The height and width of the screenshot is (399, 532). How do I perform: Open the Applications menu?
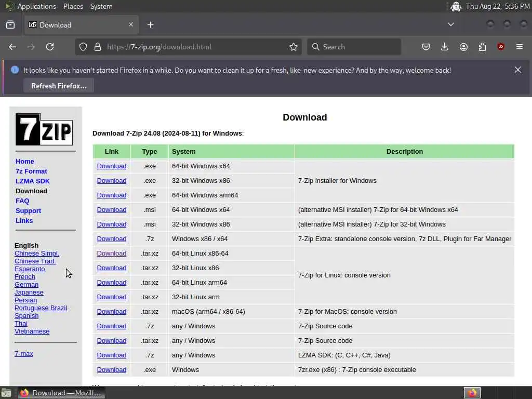click(x=37, y=6)
